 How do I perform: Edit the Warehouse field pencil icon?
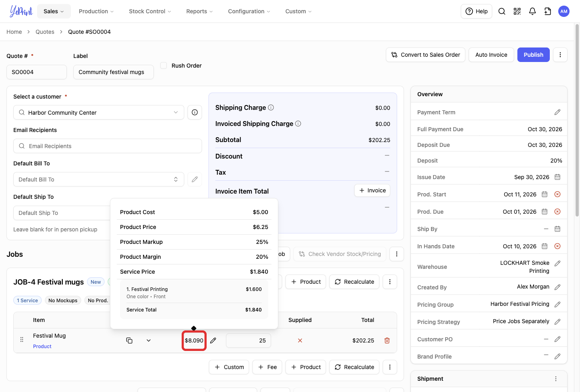pyautogui.click(x=557, y=263)
